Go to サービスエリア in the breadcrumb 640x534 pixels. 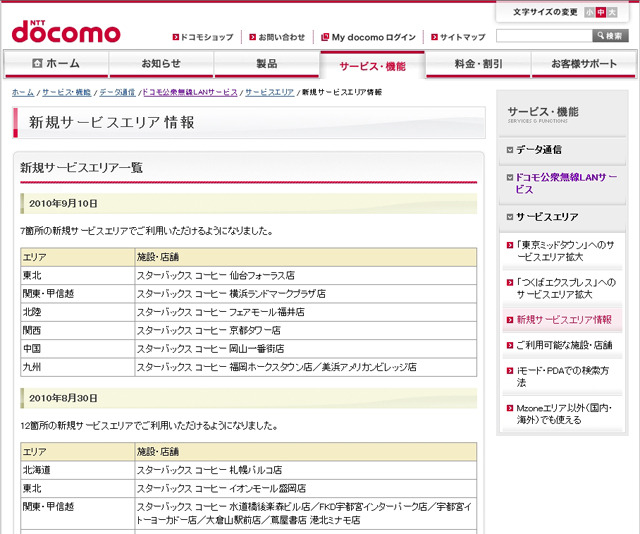point(269,92)
